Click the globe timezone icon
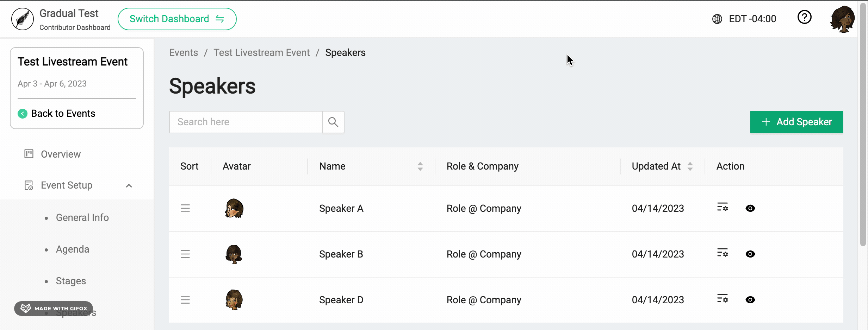868x330 pixels. pyautogui.click(x=717, y=19)
